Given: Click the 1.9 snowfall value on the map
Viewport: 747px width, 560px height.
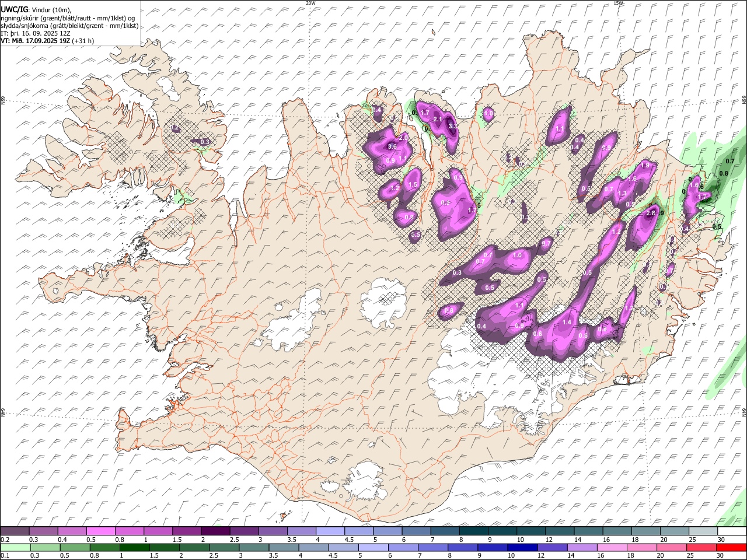Looking at the screenshot, I should point(645,166).
